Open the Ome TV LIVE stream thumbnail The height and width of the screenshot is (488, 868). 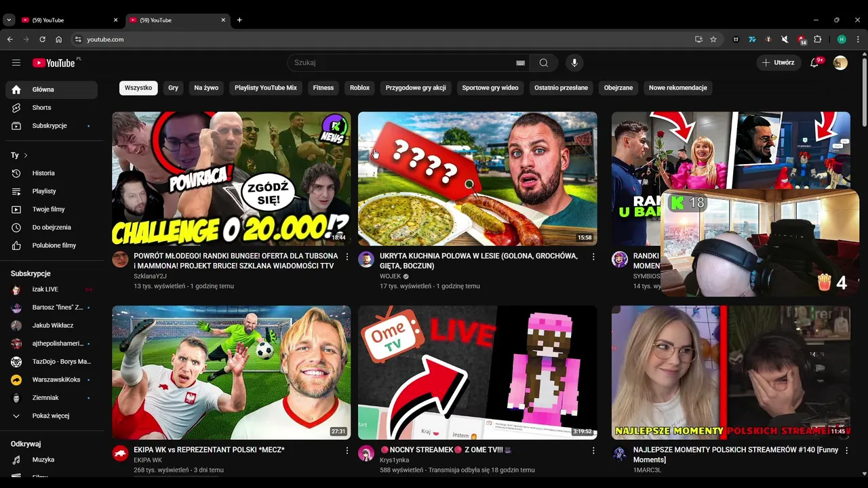tap(477, 372)
